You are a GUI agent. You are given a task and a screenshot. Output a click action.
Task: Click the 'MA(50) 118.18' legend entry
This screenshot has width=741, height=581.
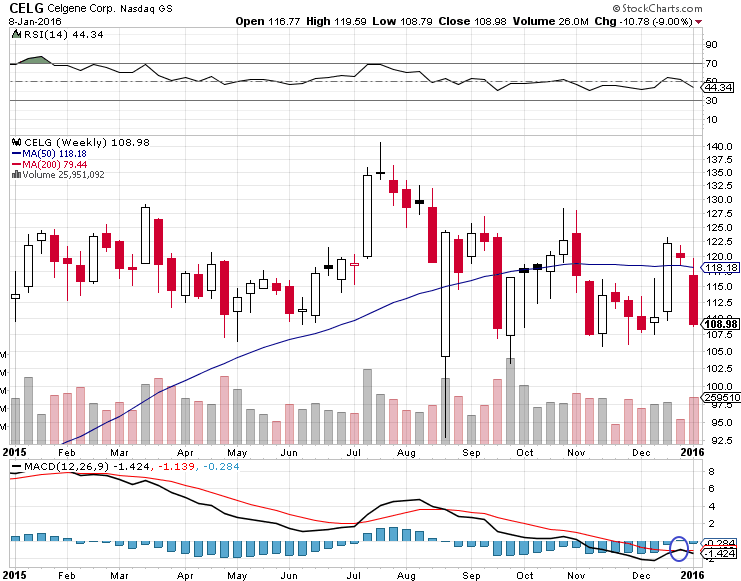click(x=54, y=154)
